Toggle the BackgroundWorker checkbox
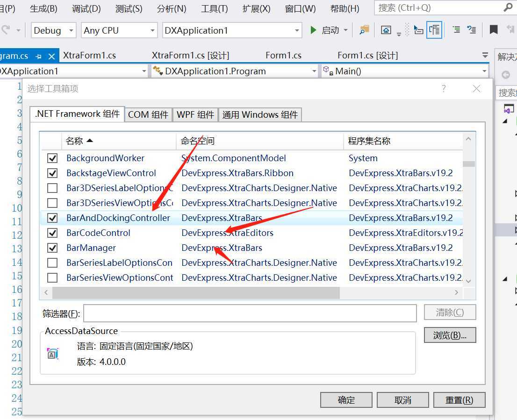The width and height of the screenshot is (517, 420). click(x=52, y=158)
